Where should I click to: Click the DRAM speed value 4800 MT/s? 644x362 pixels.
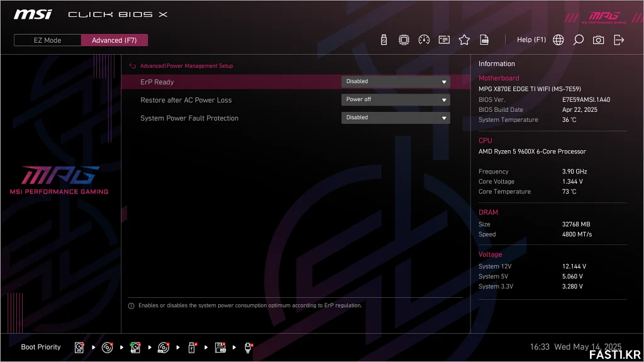pos(577,234)
